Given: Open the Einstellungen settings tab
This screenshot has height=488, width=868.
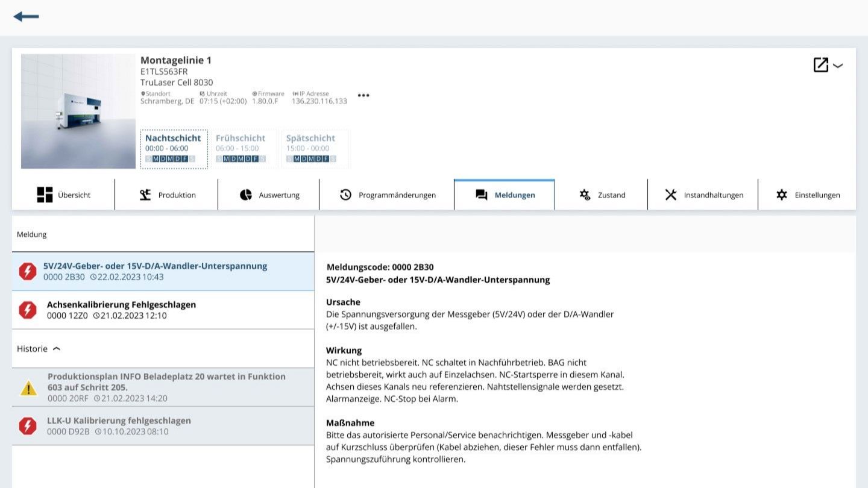Looking at the screenshot, I should tap(807, 195).
